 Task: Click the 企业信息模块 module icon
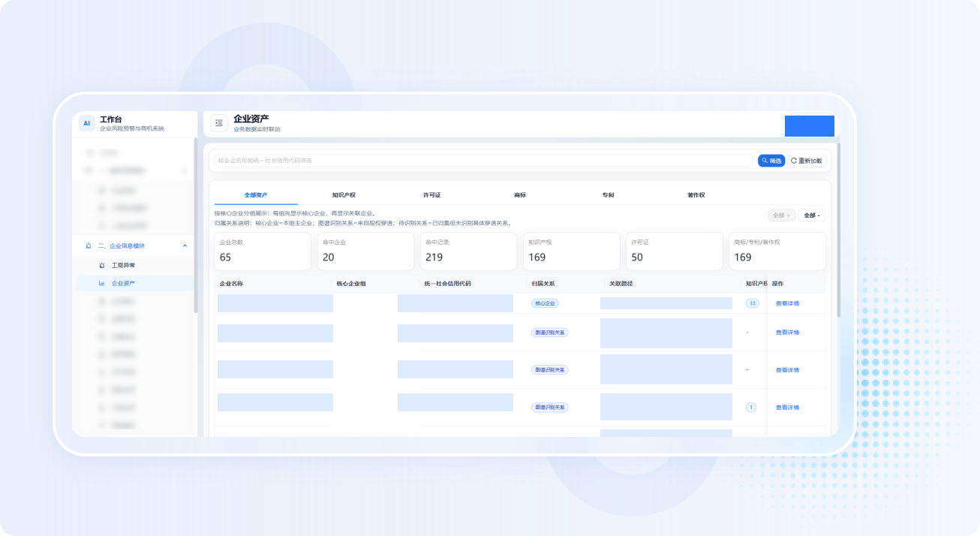[89, 245]
